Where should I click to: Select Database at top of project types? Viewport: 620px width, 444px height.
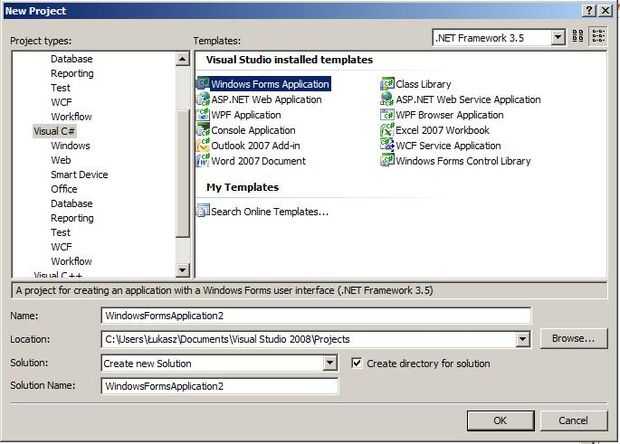tap(72, 59)
